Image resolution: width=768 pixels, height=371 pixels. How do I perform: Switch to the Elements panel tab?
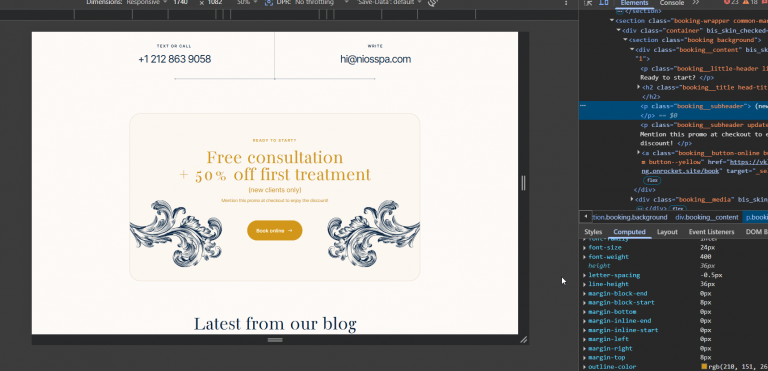634,2
